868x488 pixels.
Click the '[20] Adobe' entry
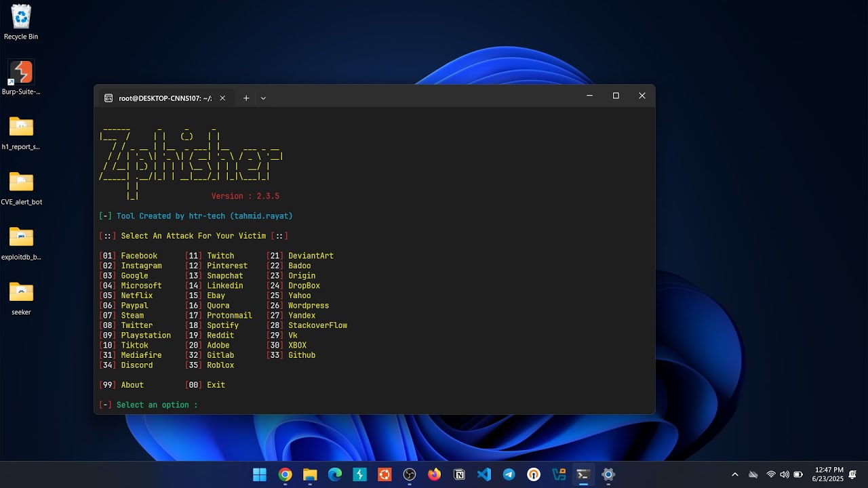tap(207, 345)
